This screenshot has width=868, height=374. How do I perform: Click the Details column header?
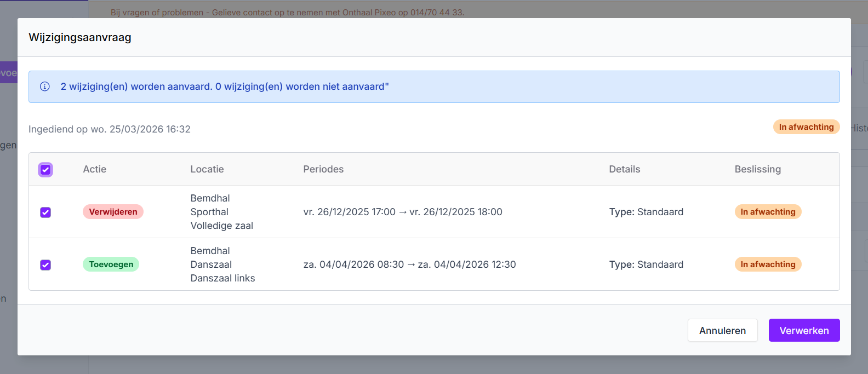(624, 169)
